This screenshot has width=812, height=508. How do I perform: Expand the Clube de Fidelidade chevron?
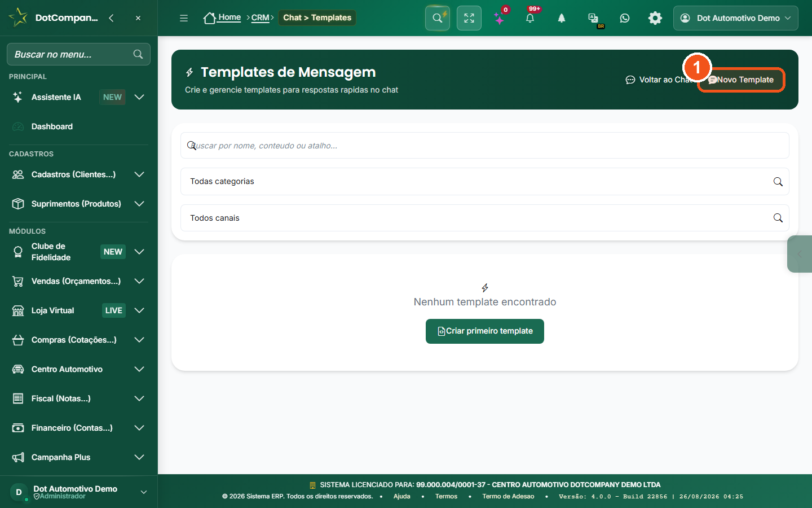click(x=139, y=252)
